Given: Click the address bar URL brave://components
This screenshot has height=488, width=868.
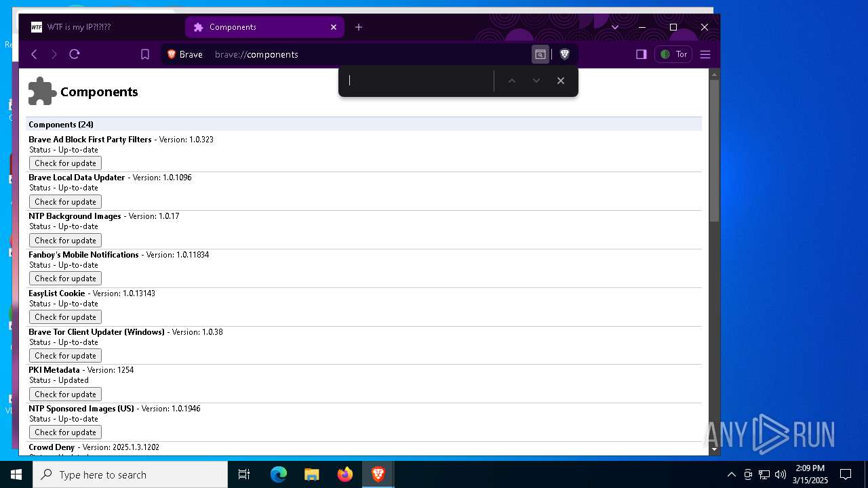Looking at the screenshot, I should [256, 54].
